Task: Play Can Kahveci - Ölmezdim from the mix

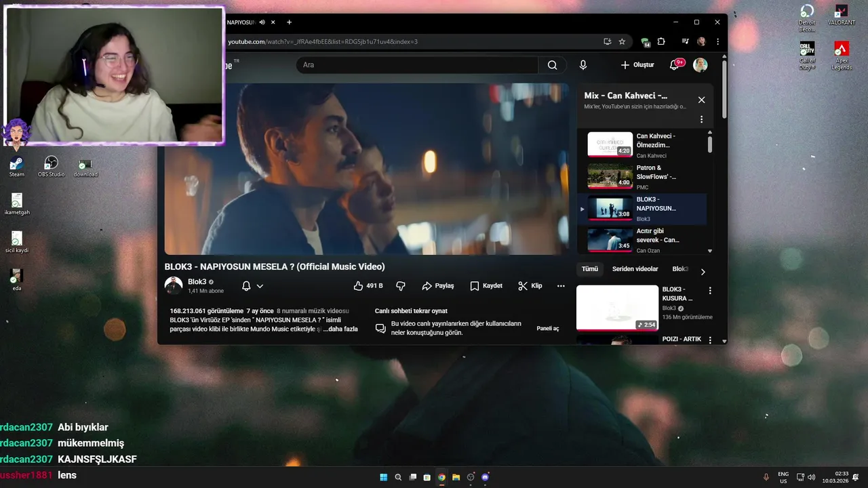Action: click(x=646, y=145)
